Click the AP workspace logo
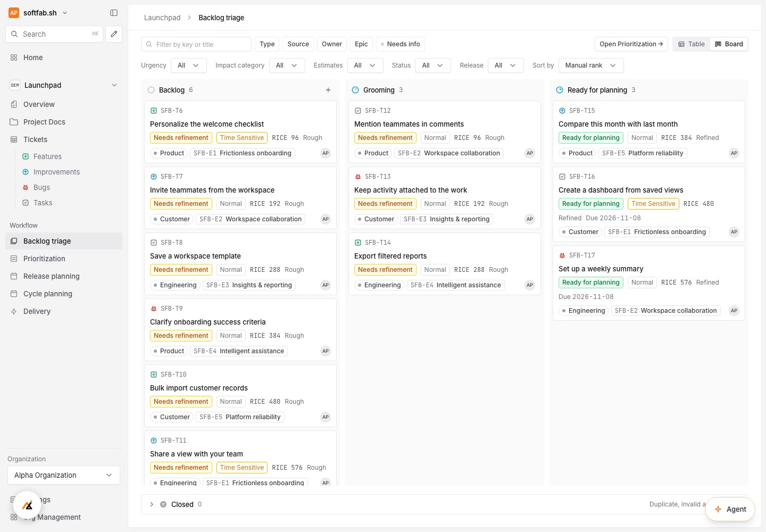 click(x=14, y=13)
